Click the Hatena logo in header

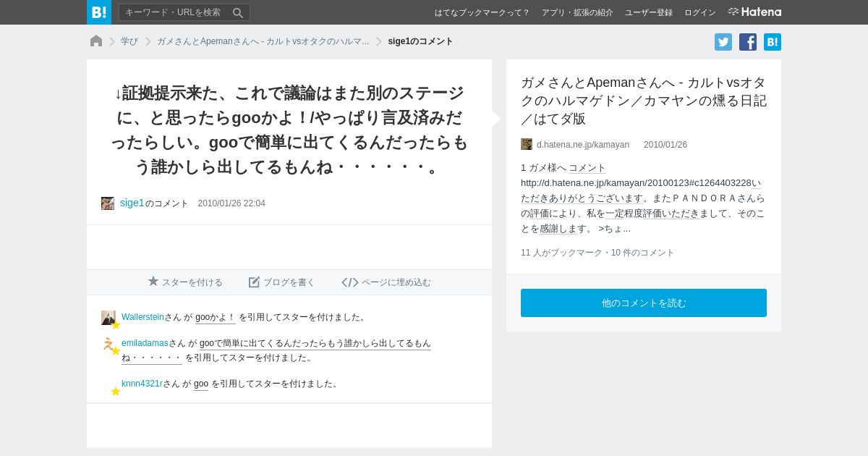click(754, 12)
